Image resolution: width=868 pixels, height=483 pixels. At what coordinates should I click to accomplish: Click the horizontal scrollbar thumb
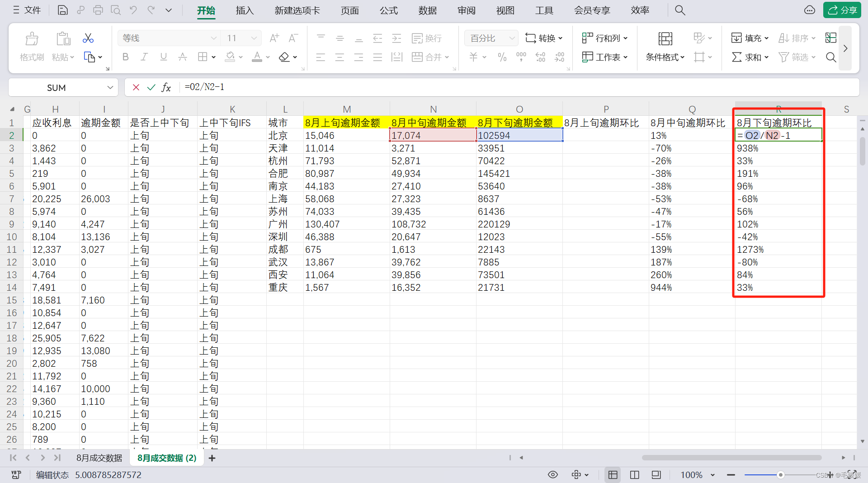[x=731, y=458]
